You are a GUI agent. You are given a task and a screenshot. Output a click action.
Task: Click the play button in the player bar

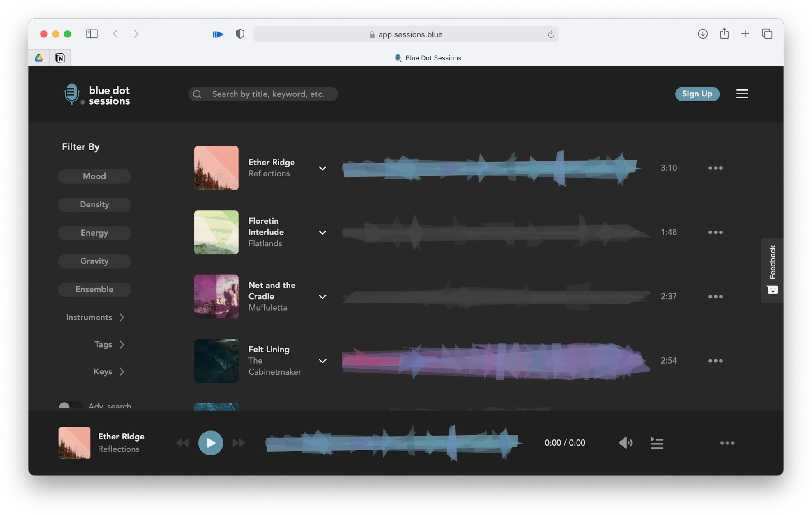[x=210, y=443]
